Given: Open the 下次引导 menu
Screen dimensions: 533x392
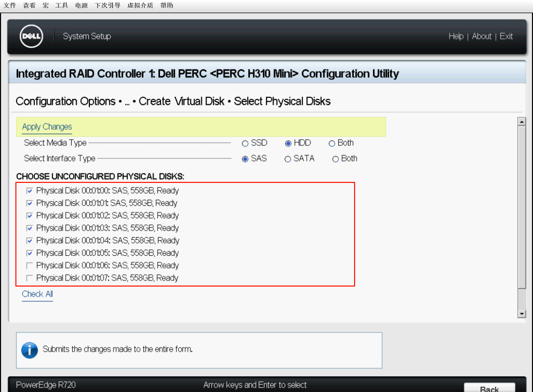Looking at the screenshot, I should 108,5.
